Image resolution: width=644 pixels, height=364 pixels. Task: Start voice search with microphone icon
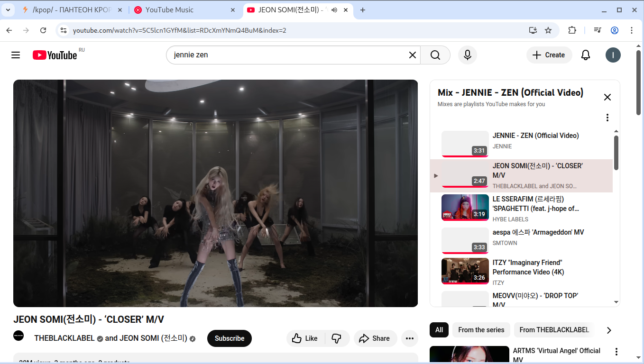[467, 55]
